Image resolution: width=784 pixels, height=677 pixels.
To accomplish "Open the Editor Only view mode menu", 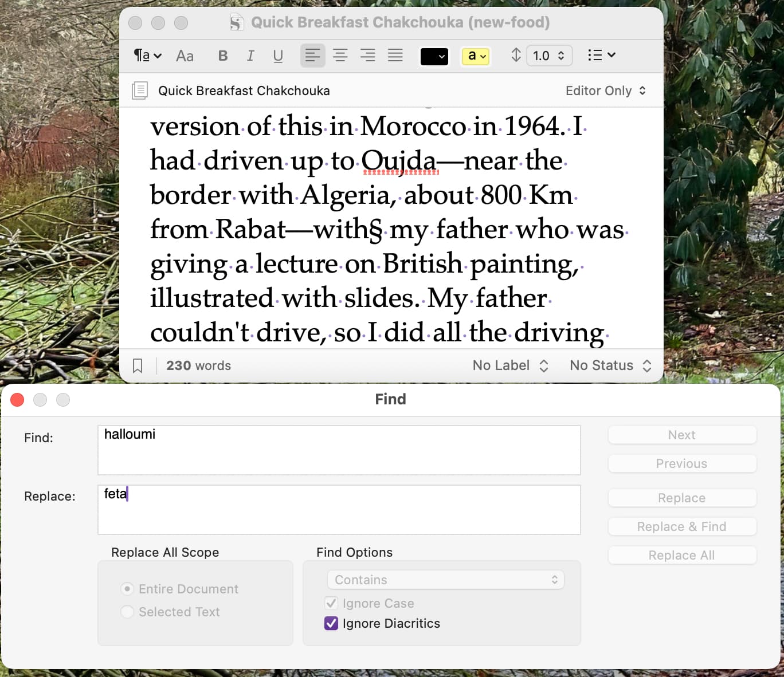I will tap(605, 90).
